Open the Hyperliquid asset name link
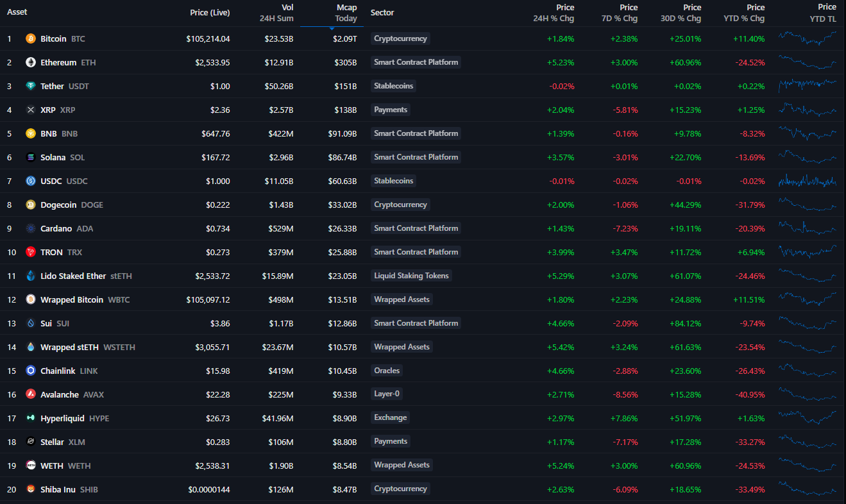 62,418
